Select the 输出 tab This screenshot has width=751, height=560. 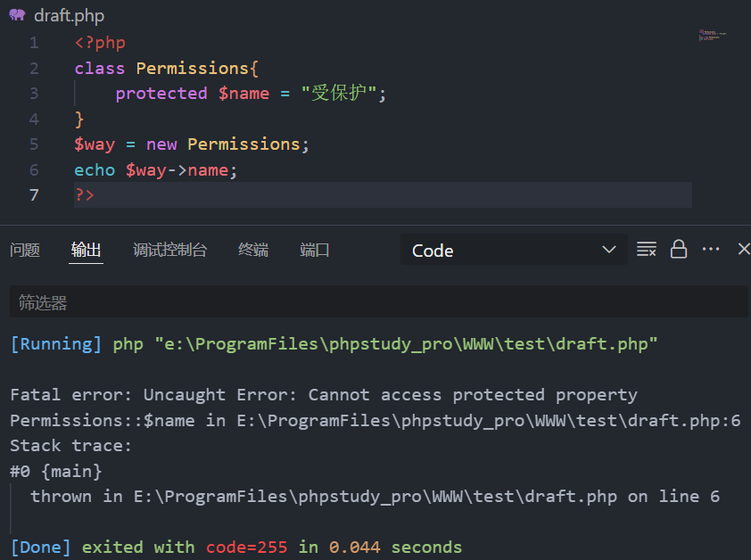point(86,250)
